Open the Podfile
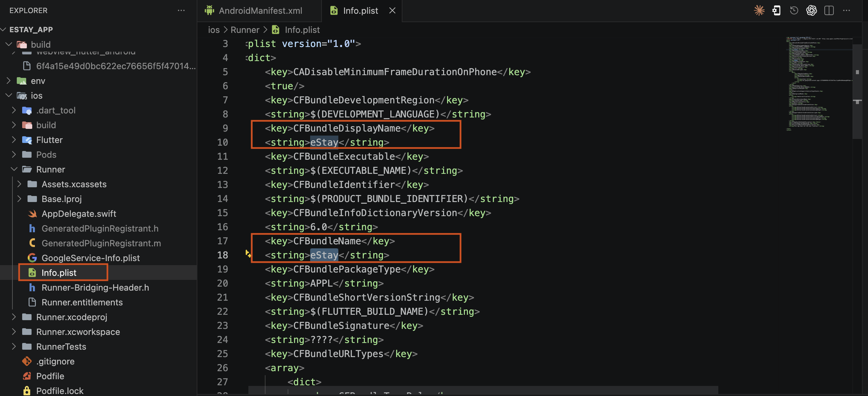 click(50, 376)
